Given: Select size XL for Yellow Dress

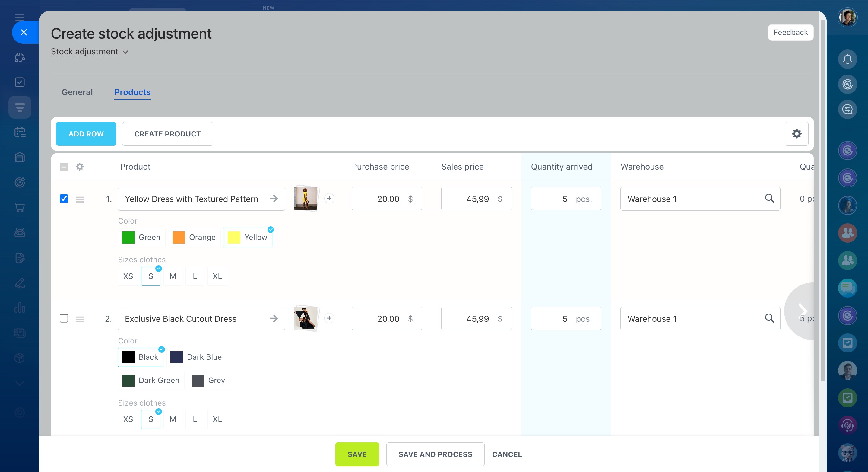Looking at the screenshot, I should (217, 276).
